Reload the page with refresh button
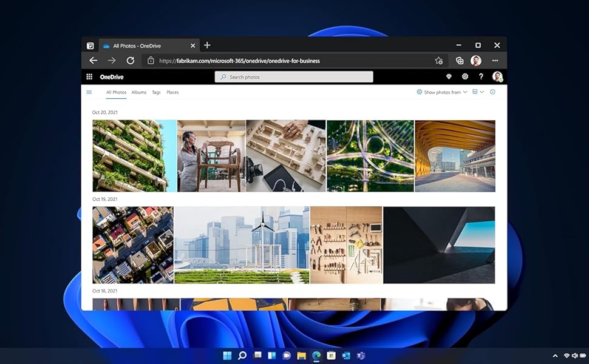 coord(130,61)
